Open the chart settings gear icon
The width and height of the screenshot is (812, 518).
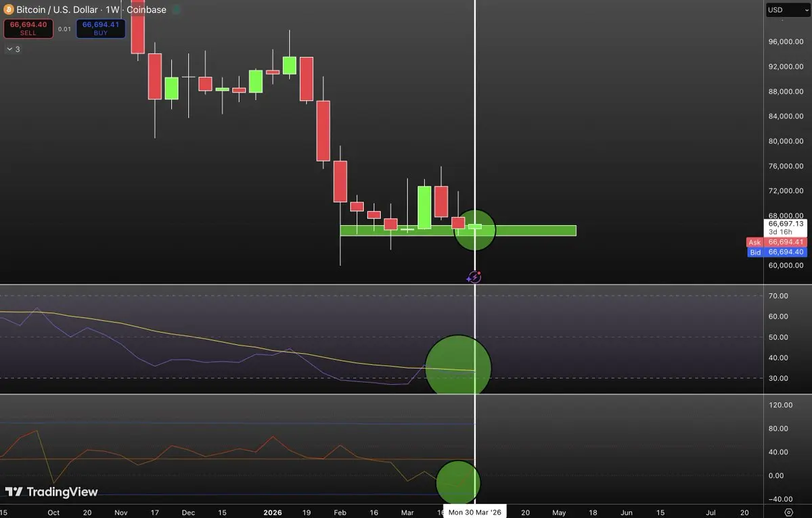pos(788,513)
